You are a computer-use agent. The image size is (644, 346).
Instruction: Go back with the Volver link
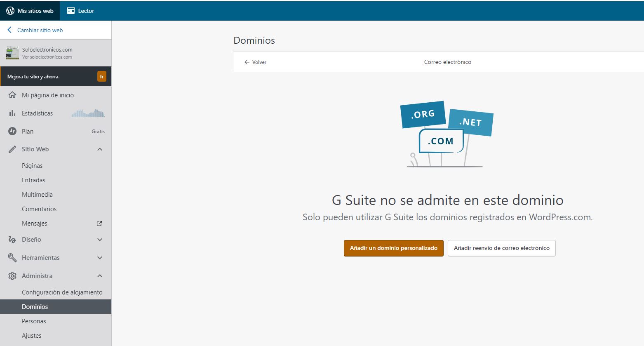256,62
